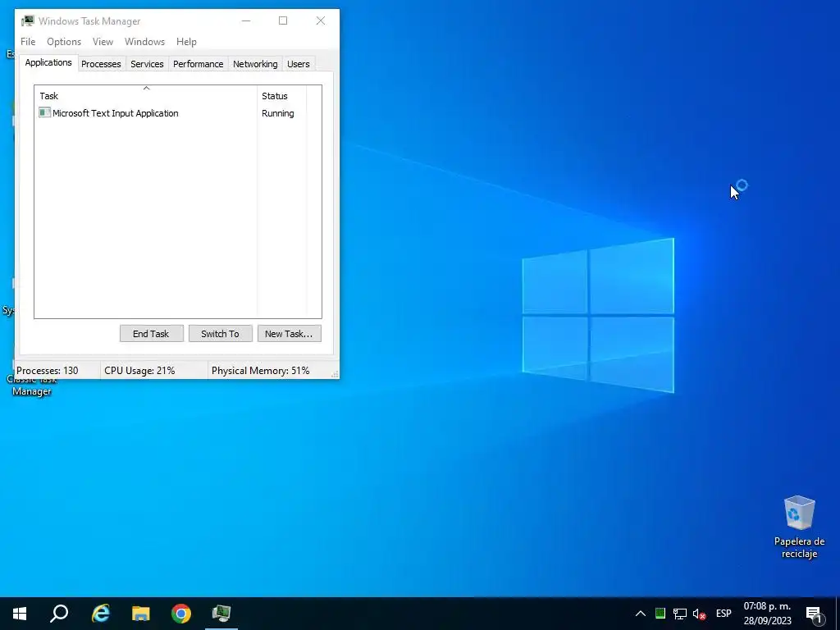Click Physical Memory: 51% status text
840x630 pixels.
click(260, 371)
